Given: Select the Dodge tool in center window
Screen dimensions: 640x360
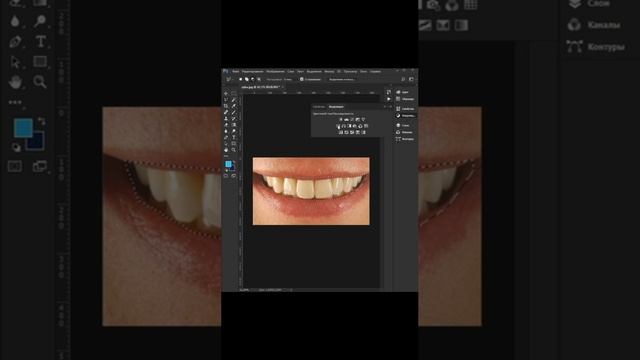Looking at the screenshot, I should 234,131.
